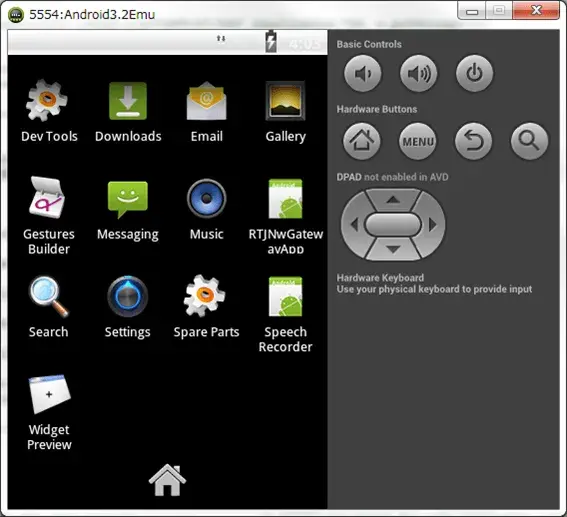Click the battery charging status icon
This screenshot has width=567, height=517.
click(x=271, y=42)
